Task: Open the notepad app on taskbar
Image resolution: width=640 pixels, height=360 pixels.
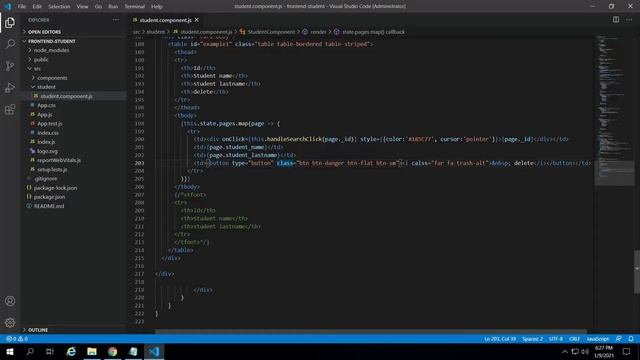Action: (133, 351)
